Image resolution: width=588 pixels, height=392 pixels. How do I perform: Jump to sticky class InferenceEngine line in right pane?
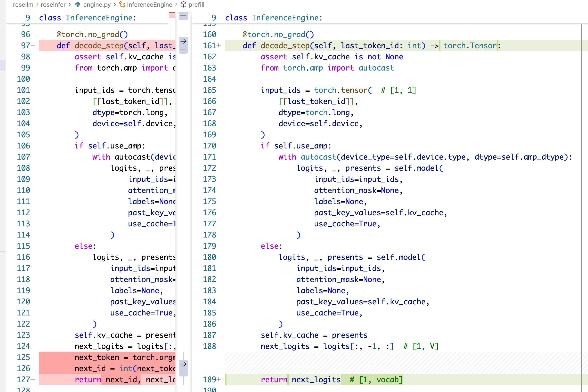tap(274, 18)
